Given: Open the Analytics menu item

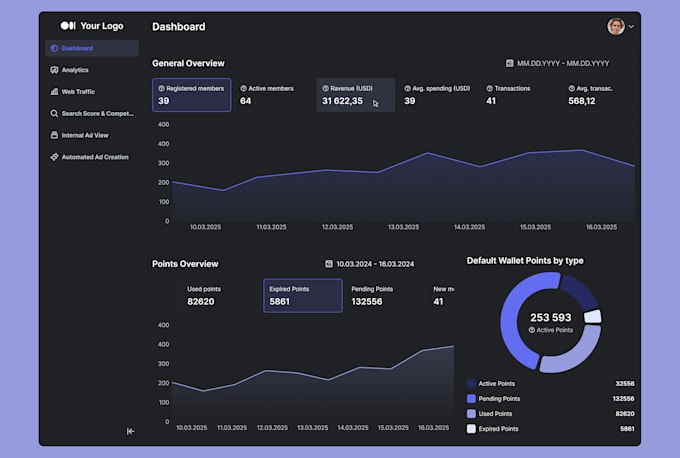Looking at the screenshot, I should [x=92, y=70].
